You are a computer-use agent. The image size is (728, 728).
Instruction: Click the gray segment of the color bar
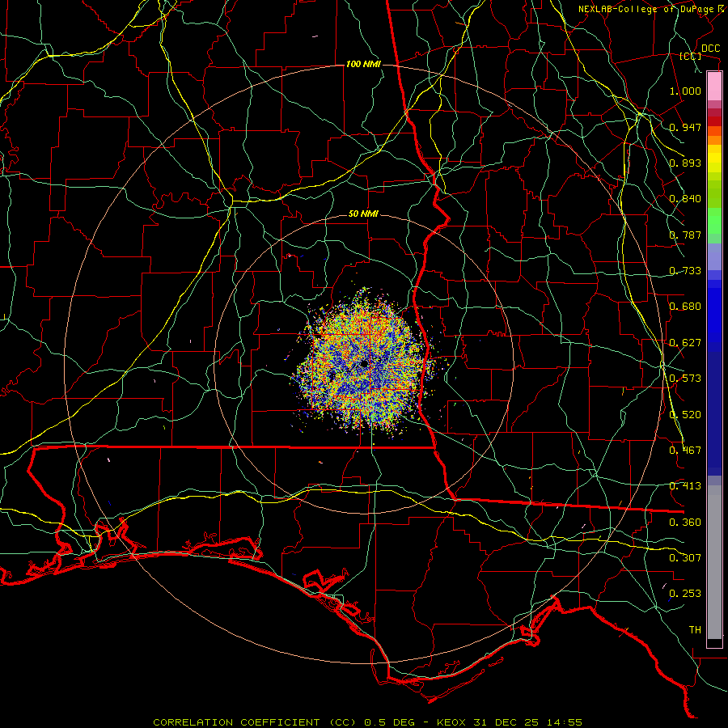click(714, 562)
